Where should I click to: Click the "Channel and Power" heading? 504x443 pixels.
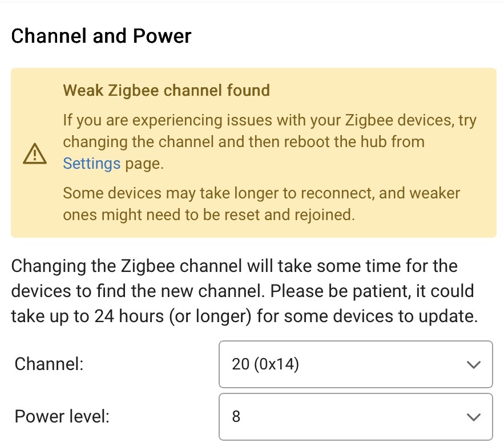pos(101,36)
